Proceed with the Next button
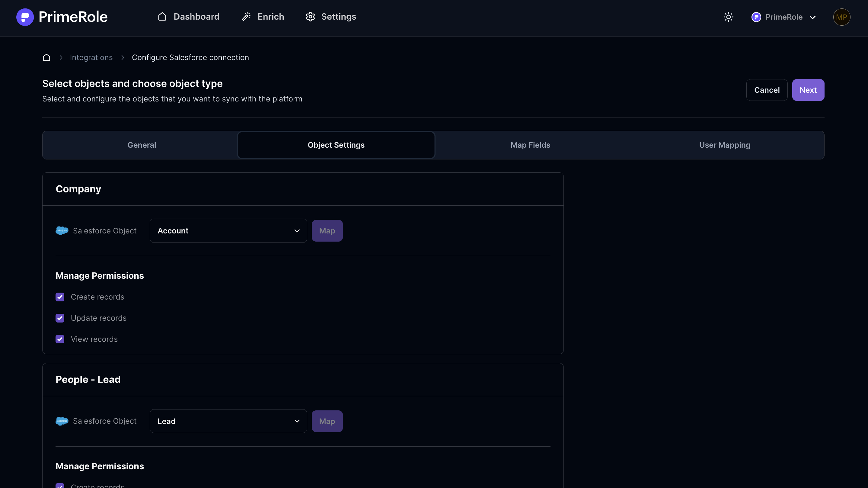The height and width of the screenshot is (488, 868). coord(808,90)
